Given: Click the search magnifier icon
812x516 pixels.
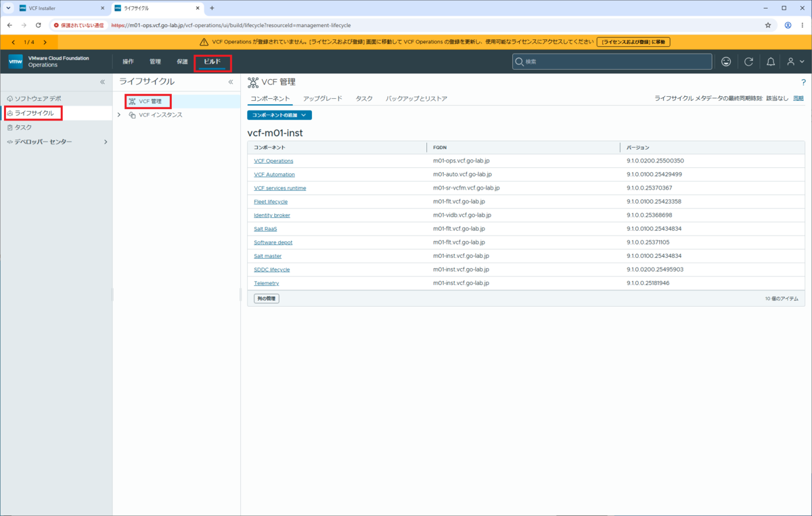Looking at the screenshot, I should (520, 62).
